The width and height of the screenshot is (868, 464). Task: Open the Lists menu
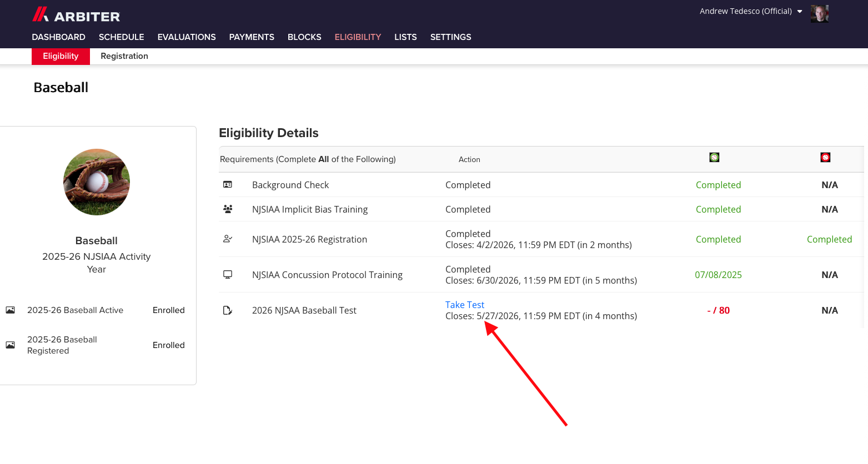point(405,37)
